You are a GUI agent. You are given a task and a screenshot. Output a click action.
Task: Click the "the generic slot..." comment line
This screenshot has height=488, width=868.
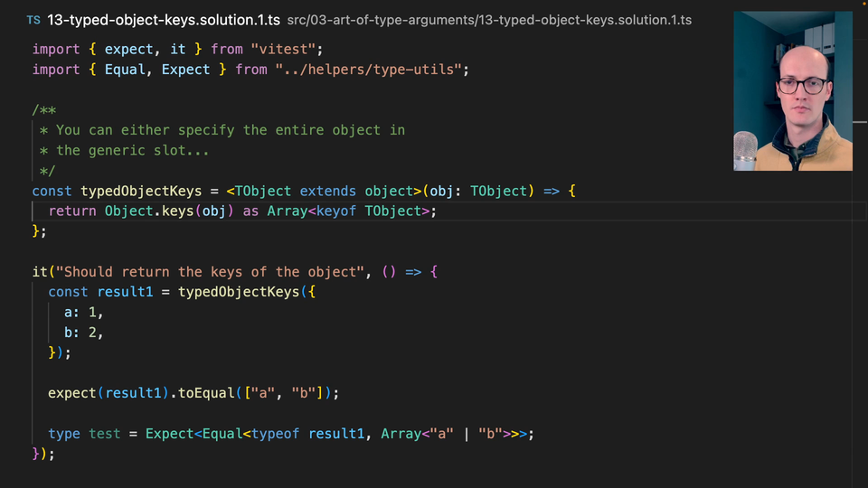click(132, 150)
